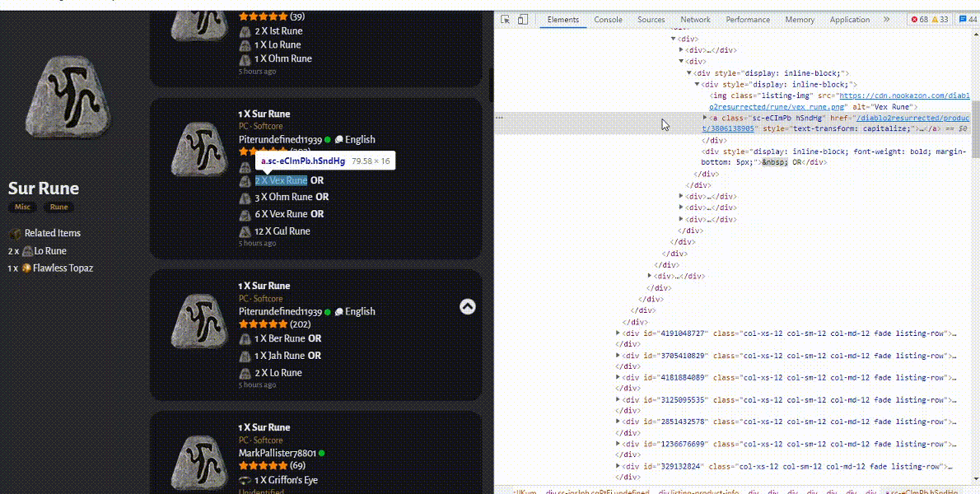Screen dimensions: 980x494
Task: Click the rune icon beside 2 X Lo Rune offer
Action: (245, 373)
